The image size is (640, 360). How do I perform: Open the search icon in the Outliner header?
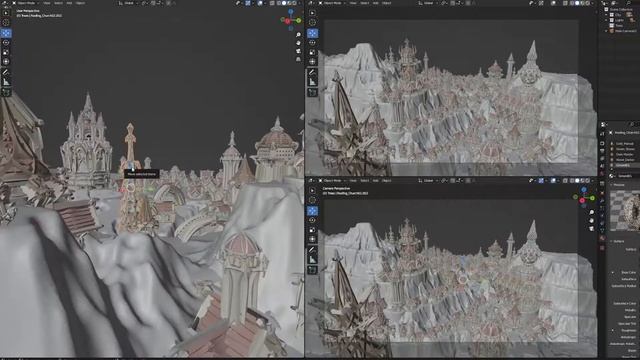coord(629,3)
